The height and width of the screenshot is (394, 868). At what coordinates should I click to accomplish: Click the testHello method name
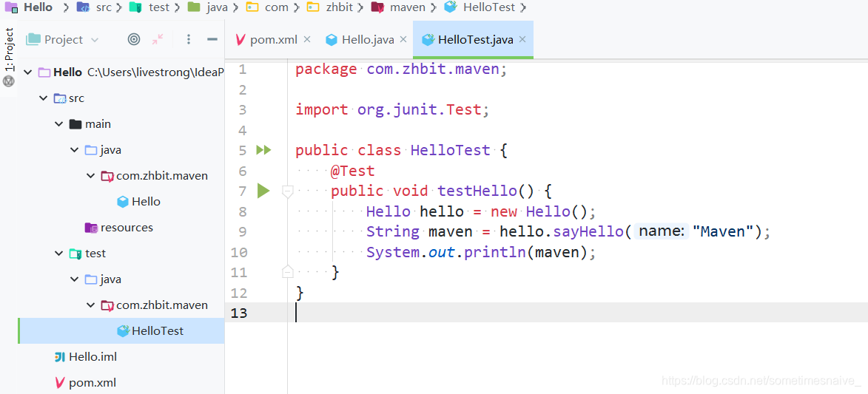coord(478,191)
